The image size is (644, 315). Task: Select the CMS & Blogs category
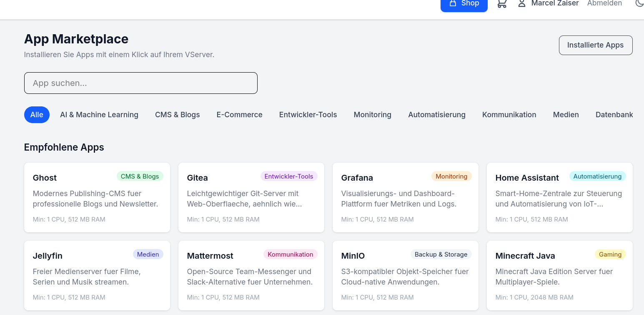(177, 114)
